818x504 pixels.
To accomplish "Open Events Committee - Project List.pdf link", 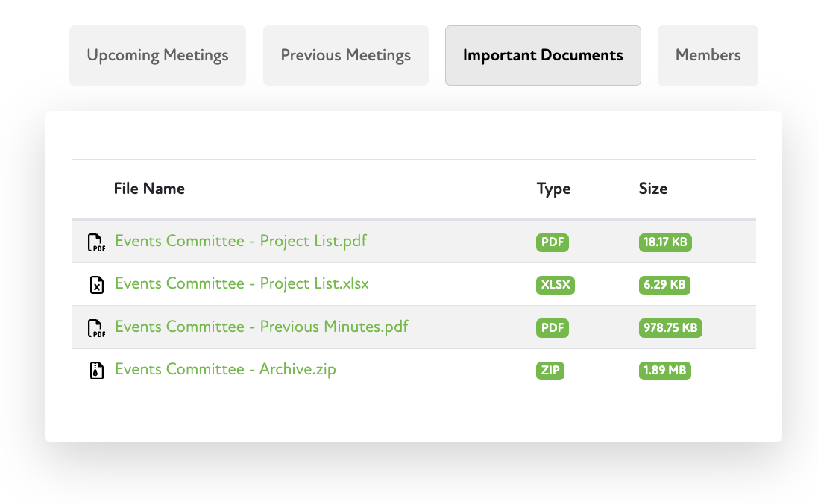I will (241, 241).
